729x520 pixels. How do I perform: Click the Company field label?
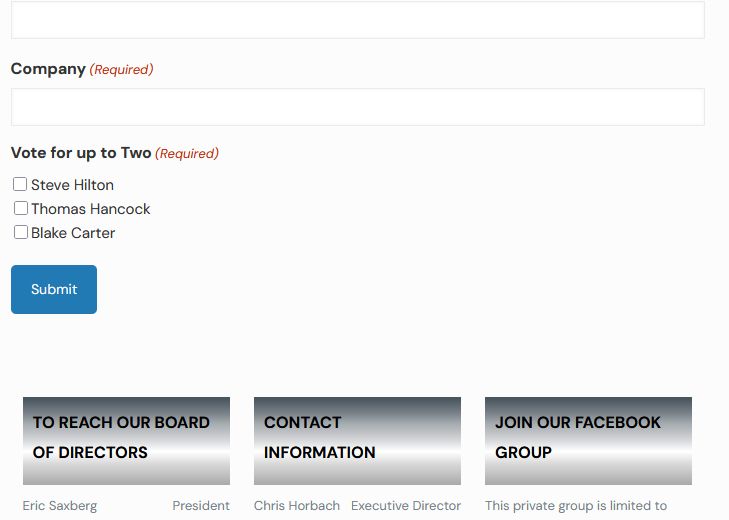(48, 69)
